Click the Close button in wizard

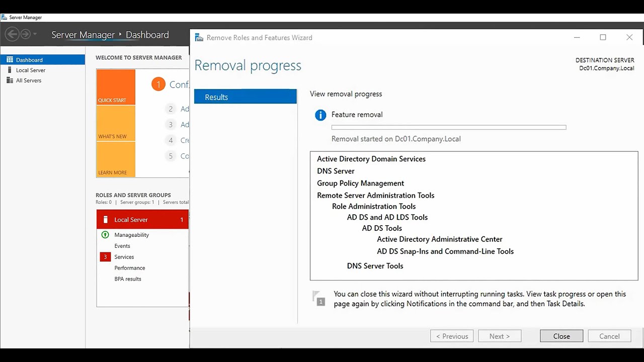tap(561, 336)
